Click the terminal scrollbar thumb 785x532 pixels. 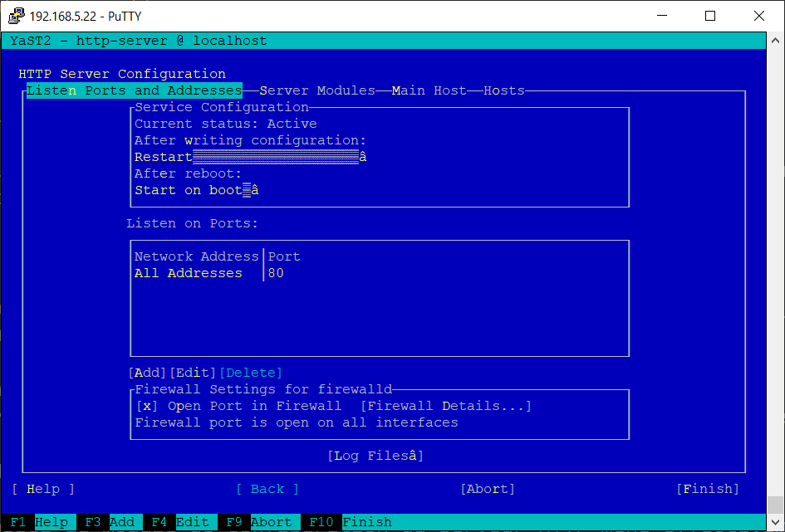coord(776,505)
